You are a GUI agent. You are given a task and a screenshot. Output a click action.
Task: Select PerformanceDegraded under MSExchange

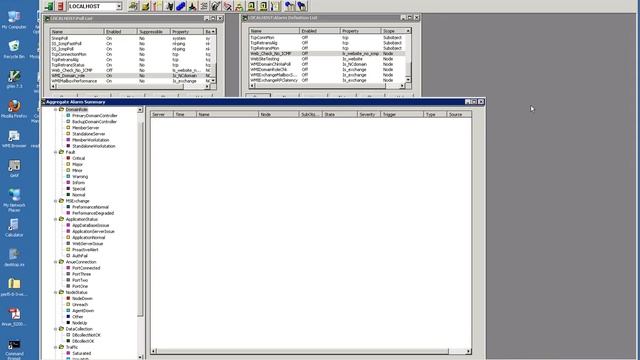point(93,213)
